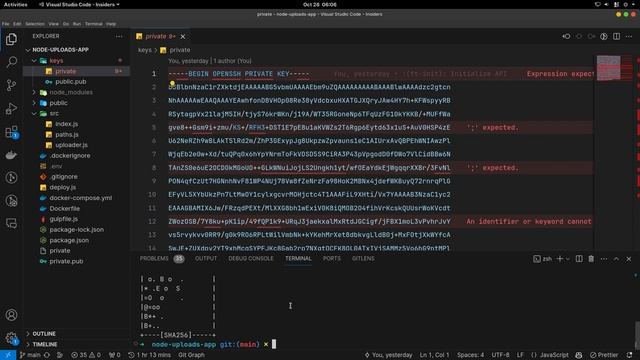
Task: Open changes with previous revision
Action: tap(566, 36)
